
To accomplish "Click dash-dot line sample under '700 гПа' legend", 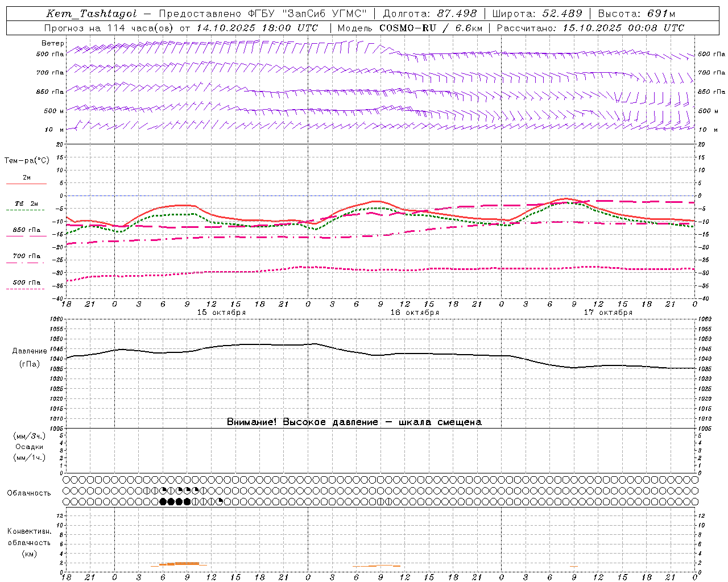I will click(26, 263).
